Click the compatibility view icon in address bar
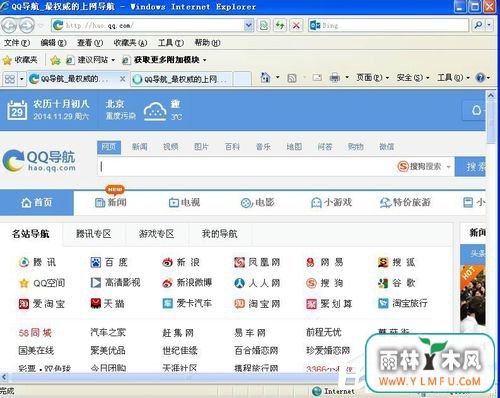500x398 pixels. (x=264, y=25)
